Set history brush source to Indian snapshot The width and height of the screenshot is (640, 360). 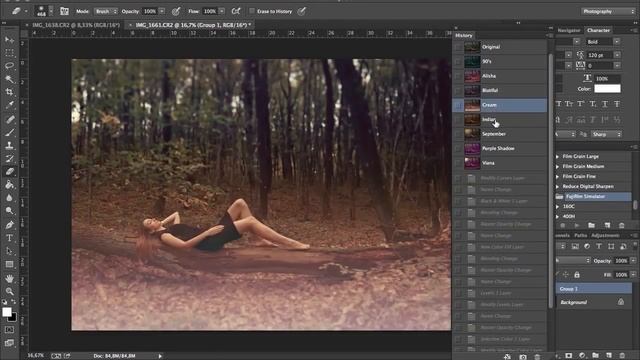click(458, 120)
